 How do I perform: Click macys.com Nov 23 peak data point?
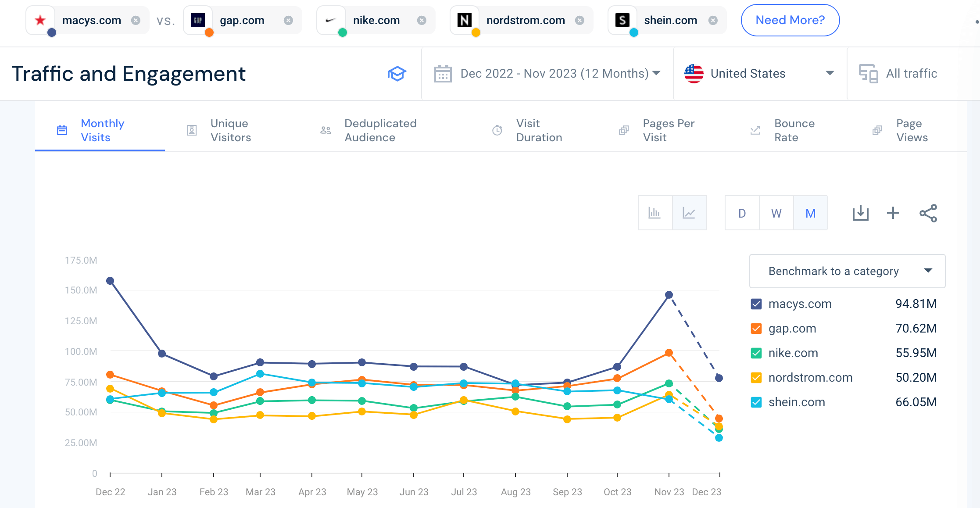click(x=669, y=295)
